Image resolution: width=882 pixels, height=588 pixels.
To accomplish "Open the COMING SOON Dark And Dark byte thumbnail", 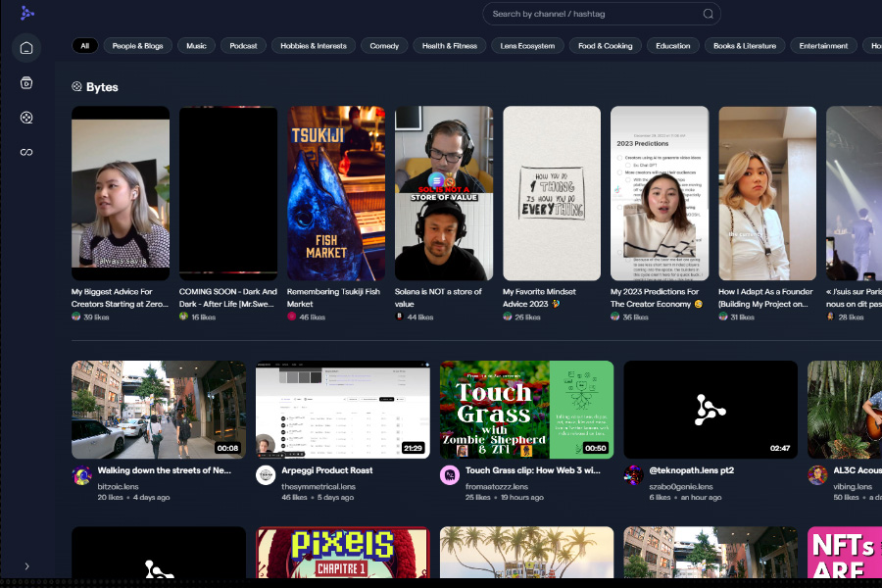I will [x=227, y=193].
